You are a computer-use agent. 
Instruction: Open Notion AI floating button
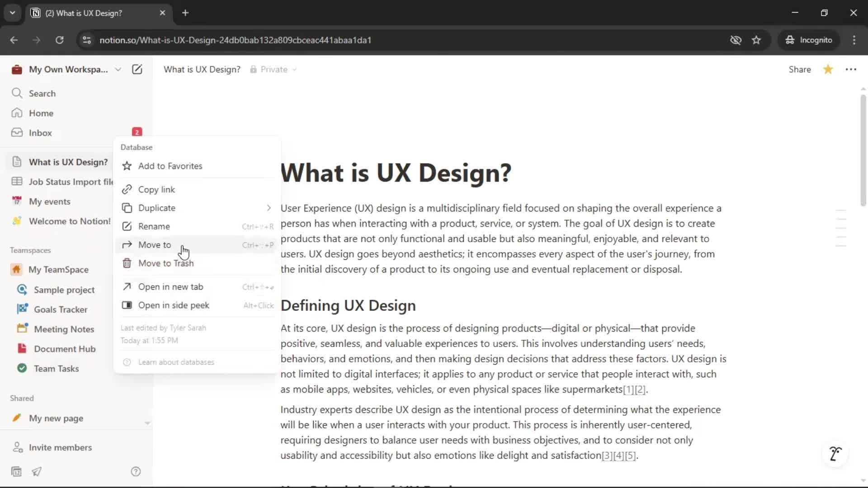(x=835, y=453)
